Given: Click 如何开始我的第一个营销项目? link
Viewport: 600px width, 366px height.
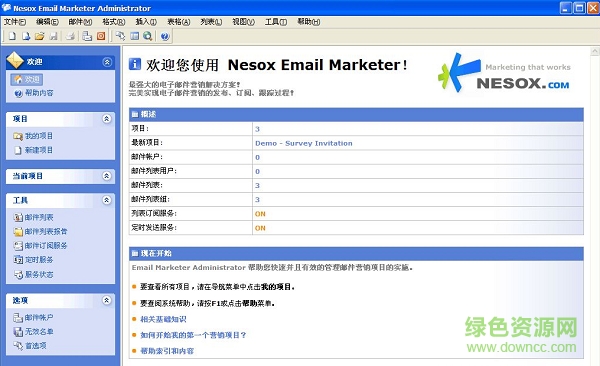Looking at the screenshot, I should click(193, 335).
